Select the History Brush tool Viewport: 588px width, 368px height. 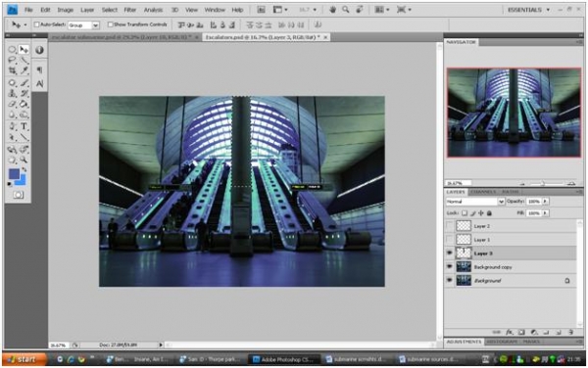coord(24,93)
